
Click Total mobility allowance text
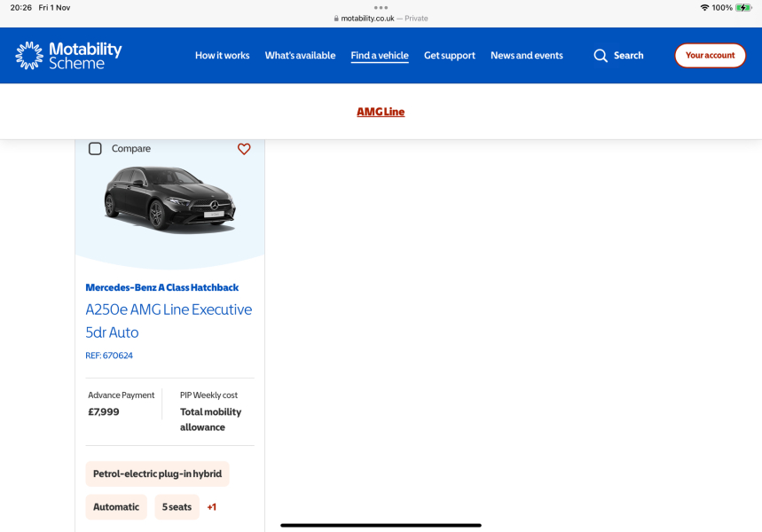pyautogui.click(x=210, y=419)
